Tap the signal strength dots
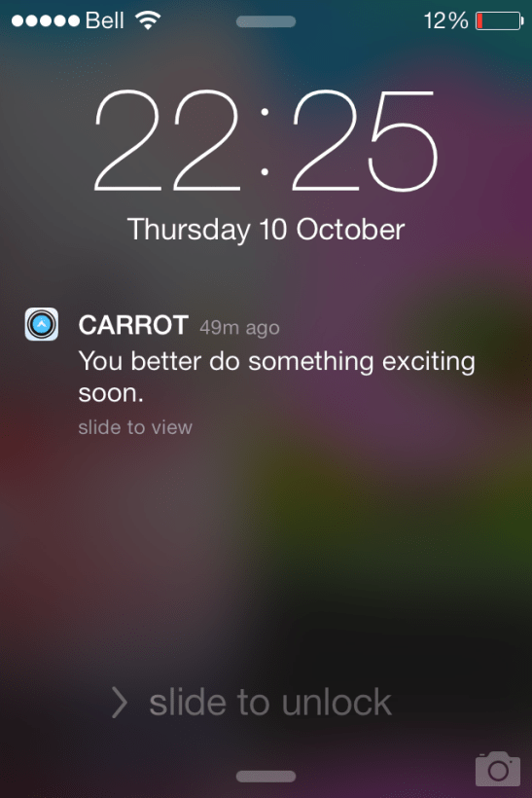This screenshot has height=798, width=532. tap(46, 20)
